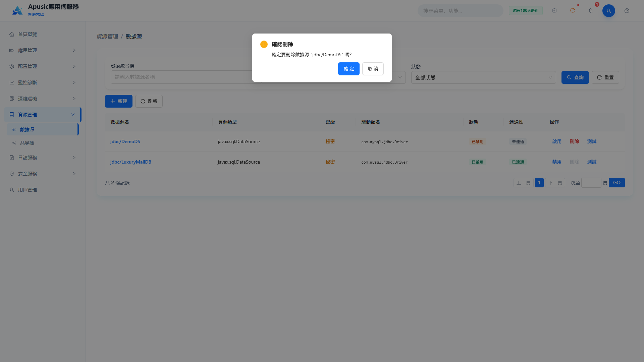Click the Apusic logo icon
The width and height of the screenshot is (644, 362).
click(x=17, y=10)
